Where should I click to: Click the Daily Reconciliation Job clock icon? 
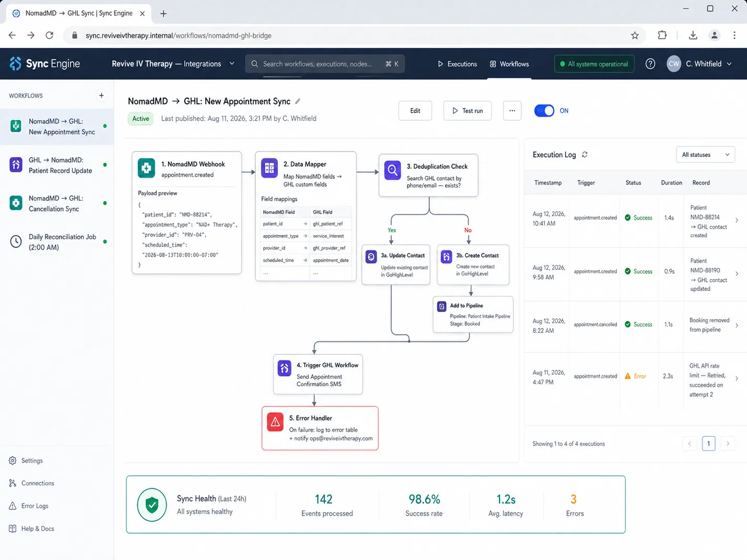(x=16, y=241)
